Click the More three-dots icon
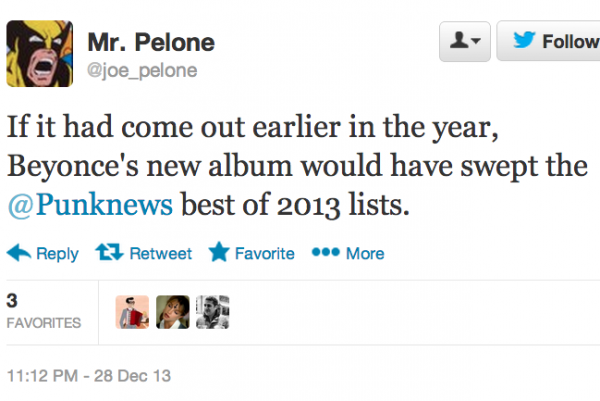This screenshot has width=600, height=401. click(325, 253)
